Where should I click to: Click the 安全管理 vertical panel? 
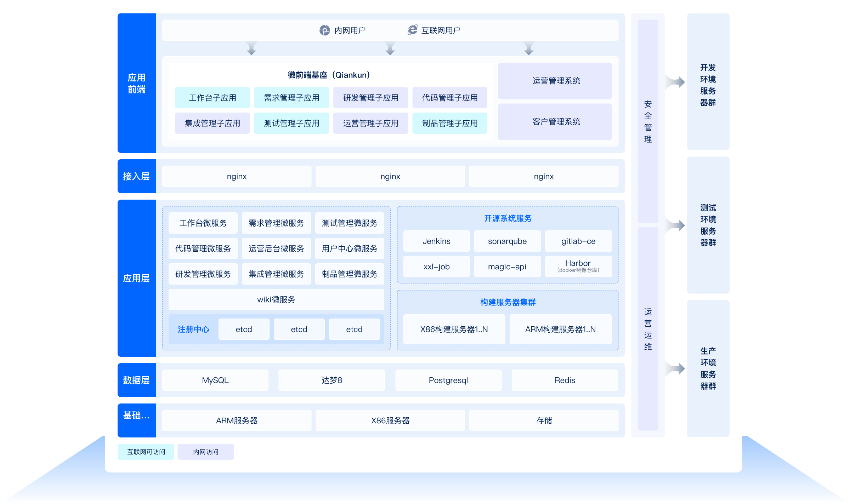point(648,121)
